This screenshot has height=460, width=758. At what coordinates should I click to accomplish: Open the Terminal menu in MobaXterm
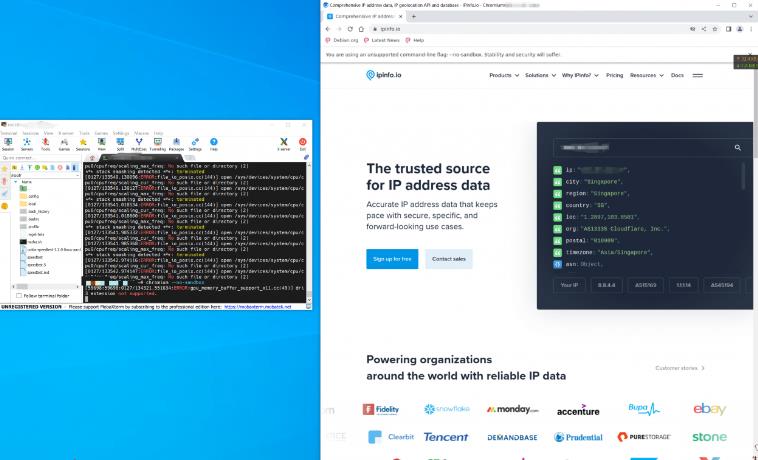[8, 133]
